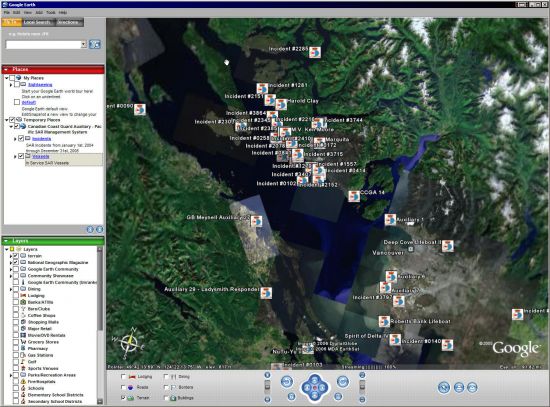Image resolution: width=550 pixels, height=407 pixels.
Task: Uncheck the Temporary Places checkbox
Action: (x=12, y=120)
